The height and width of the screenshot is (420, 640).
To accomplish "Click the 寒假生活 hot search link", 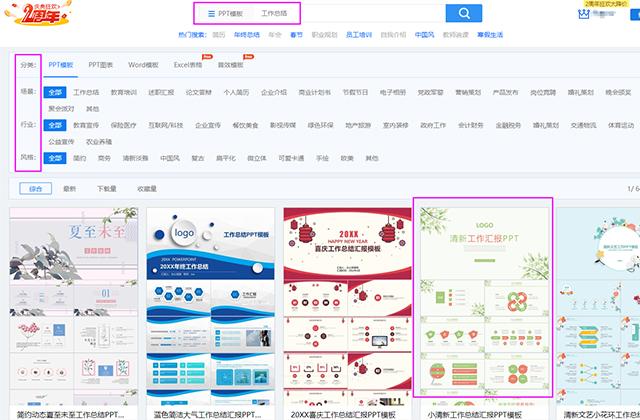I will (490, 35).
